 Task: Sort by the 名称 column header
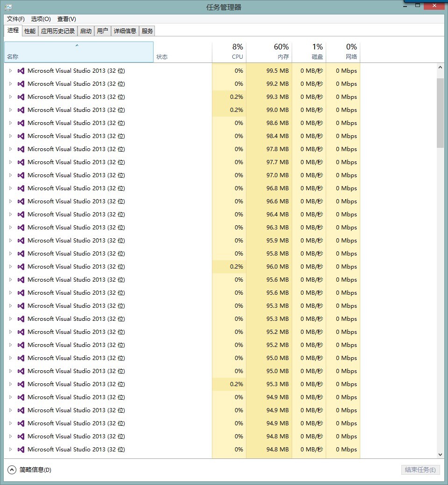point(79,52)
